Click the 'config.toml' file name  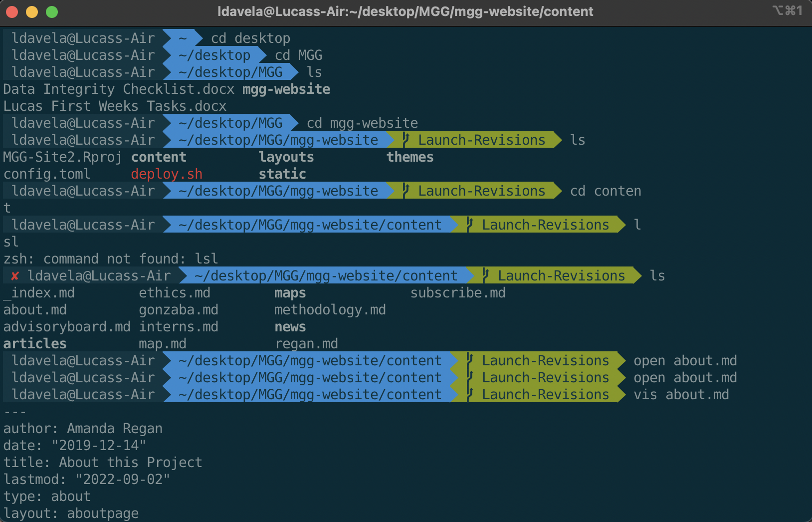[47, 174]
